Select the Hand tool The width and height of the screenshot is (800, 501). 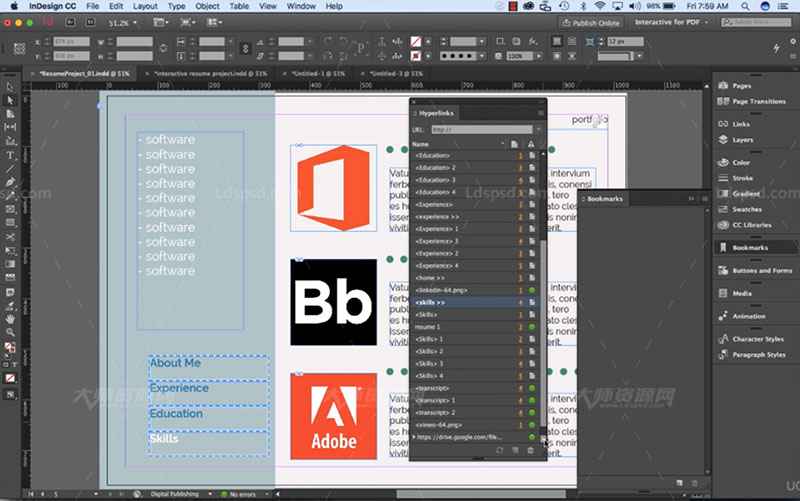[10, 319]
